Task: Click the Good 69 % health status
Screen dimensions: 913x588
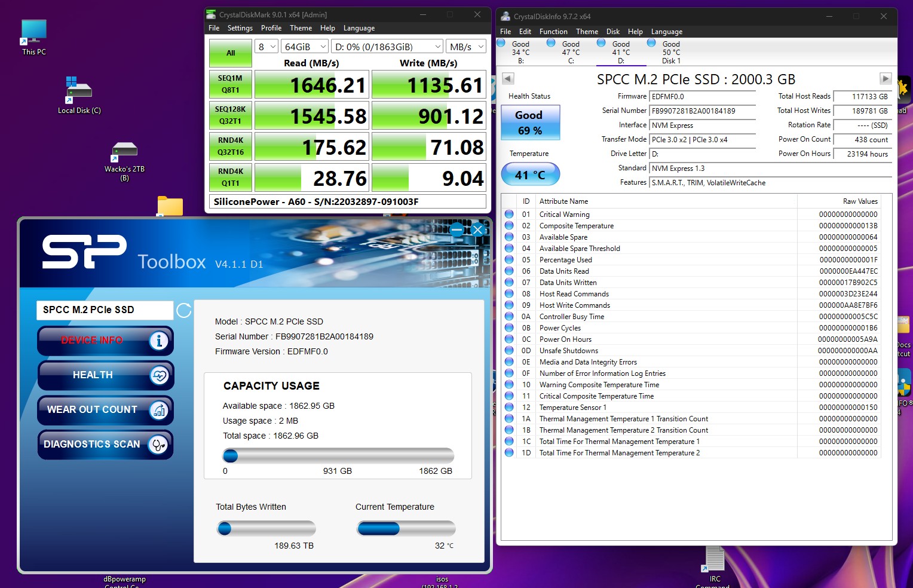Action: (529, 122)
